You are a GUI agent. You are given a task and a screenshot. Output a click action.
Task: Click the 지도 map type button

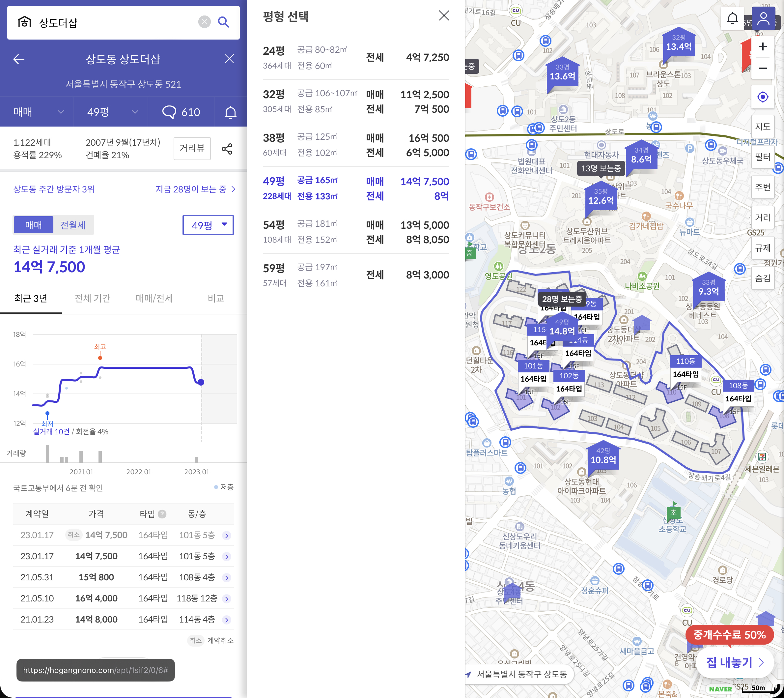point(763,127)
